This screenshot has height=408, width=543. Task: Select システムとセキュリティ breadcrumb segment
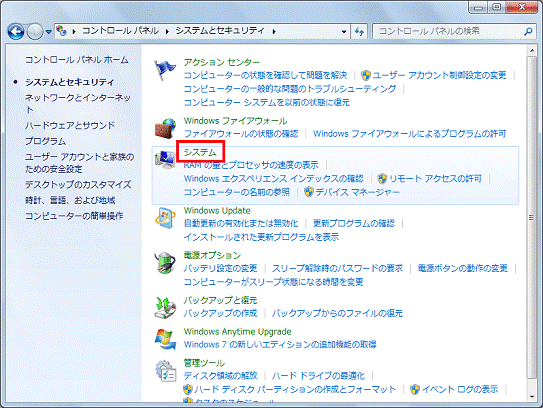(x=220, y=31)
